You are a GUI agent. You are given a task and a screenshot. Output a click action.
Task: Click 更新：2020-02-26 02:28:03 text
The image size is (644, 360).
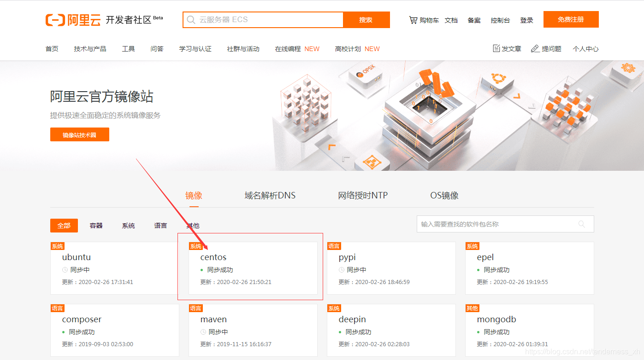[374, 344]
